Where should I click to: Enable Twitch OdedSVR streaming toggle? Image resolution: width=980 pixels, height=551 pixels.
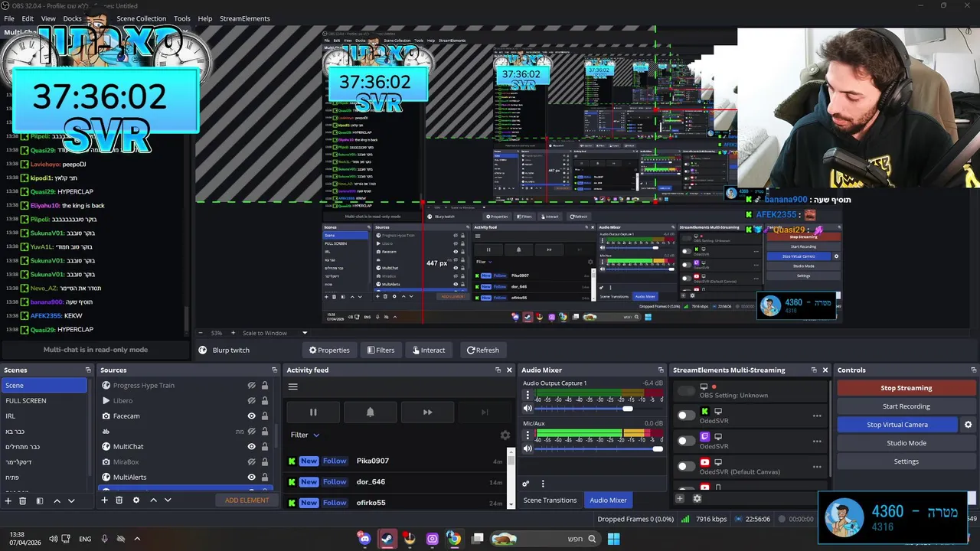[x=686, y=441]
